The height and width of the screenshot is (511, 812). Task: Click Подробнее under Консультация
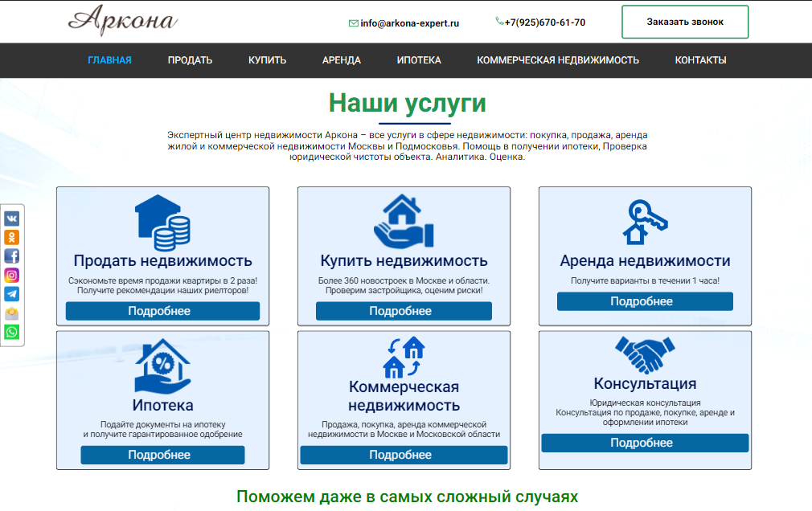point(646,444)
